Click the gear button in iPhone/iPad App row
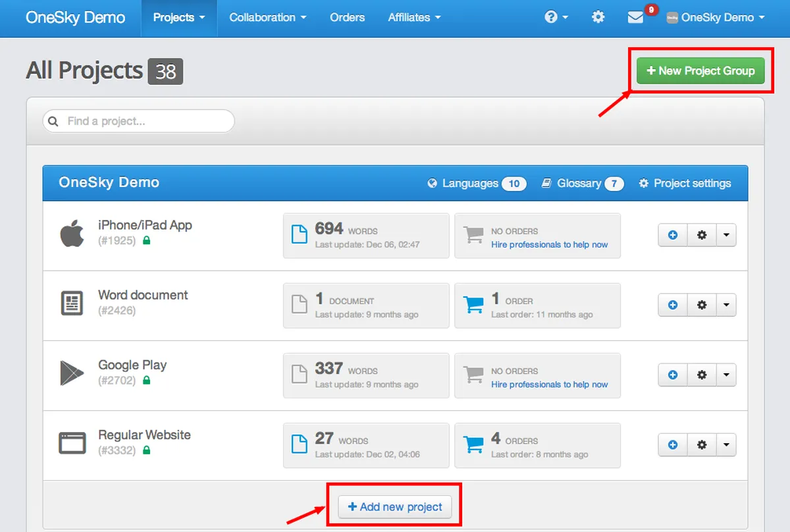Image resolution: width=790 pixels, height=532 pixels. click(702, 235)
